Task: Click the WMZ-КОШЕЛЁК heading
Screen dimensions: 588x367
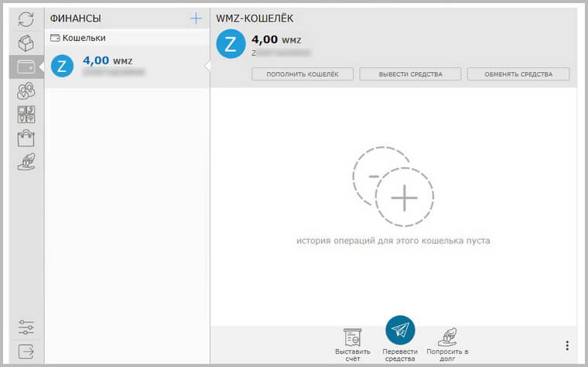Action: [255, 18]
